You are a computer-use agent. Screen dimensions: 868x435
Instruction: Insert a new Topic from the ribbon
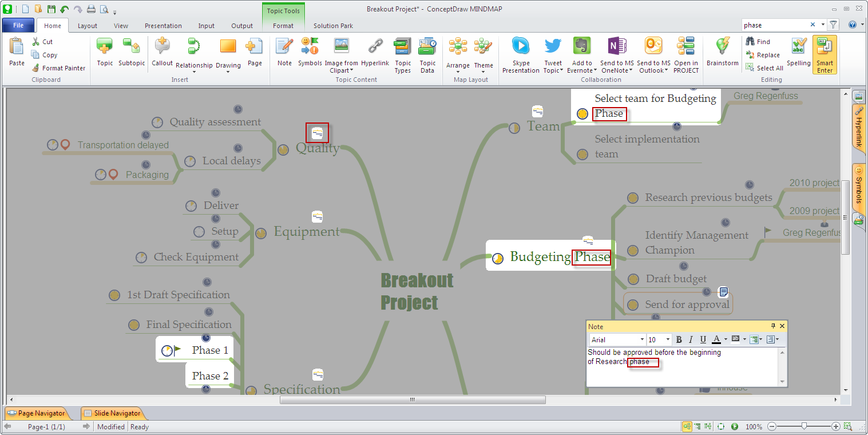tap(104, 54)
